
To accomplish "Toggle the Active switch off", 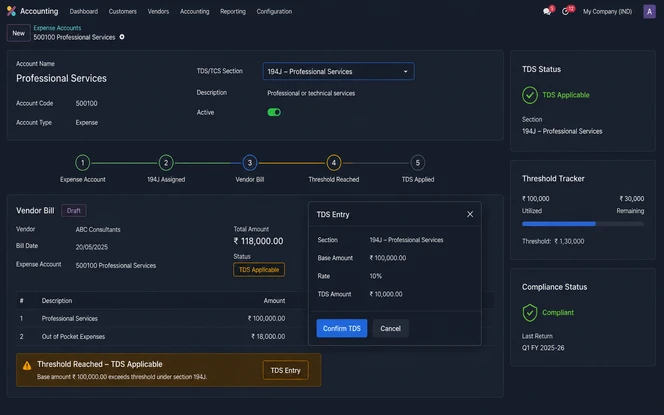I will pos(274,112).
